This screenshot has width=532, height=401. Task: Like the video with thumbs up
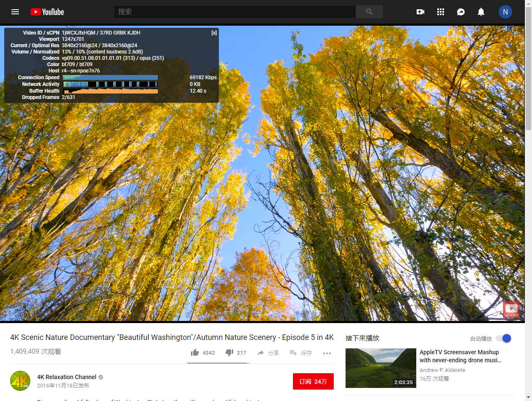pyautogui.click(x=195, y=353)
